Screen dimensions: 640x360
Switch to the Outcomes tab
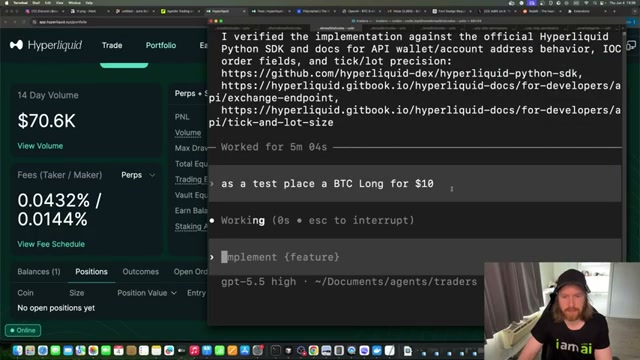140,271
